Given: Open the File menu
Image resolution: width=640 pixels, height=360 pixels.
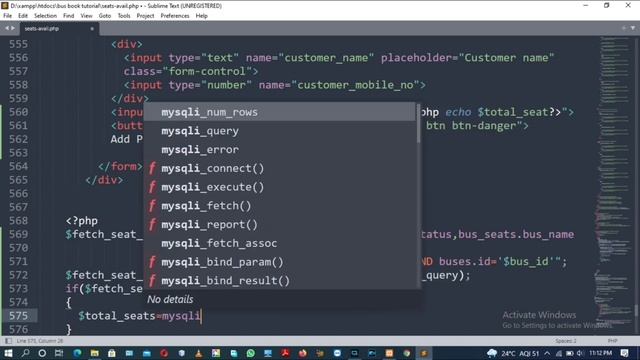Looking at the screenshot, I should (x=8, y=16).
